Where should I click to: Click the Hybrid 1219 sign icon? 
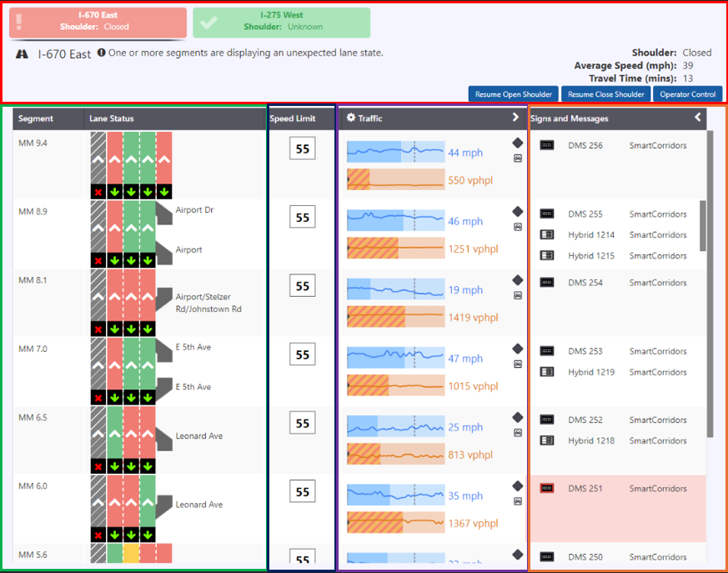[547, 372]
